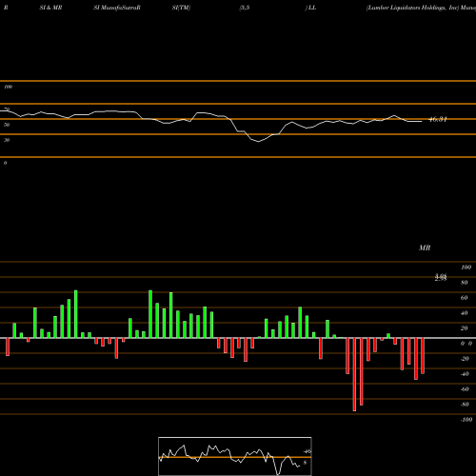Click the 'SI & MR' header text
Screen dimensions: 476x476
[x=50, y=8]
